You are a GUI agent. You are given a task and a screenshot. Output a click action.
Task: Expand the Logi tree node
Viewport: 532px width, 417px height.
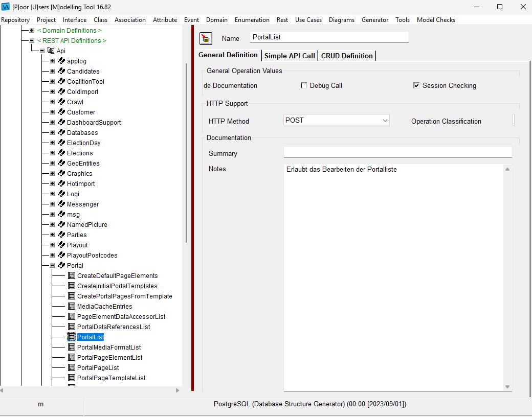[x=52, y=194]
